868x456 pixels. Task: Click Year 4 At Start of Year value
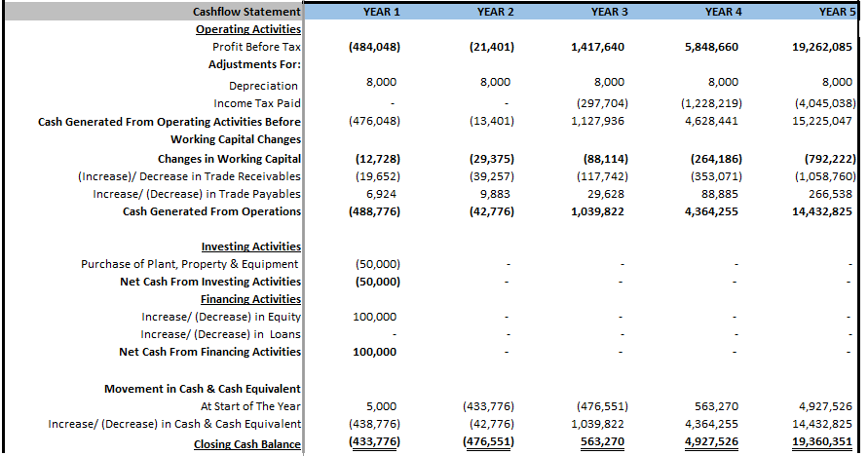[716, 406]
